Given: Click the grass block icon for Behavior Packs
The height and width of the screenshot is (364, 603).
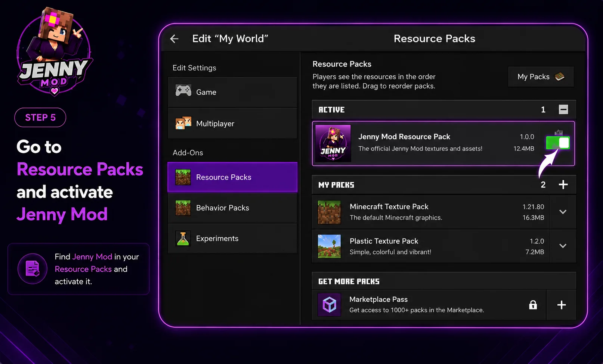Looking at the screenshot, I should [183, 208].
